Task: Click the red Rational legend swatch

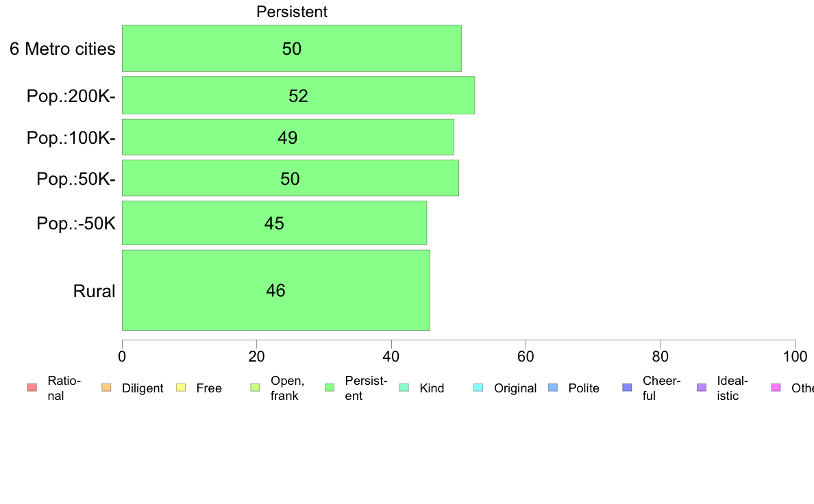Action: (x=32, y=388)
